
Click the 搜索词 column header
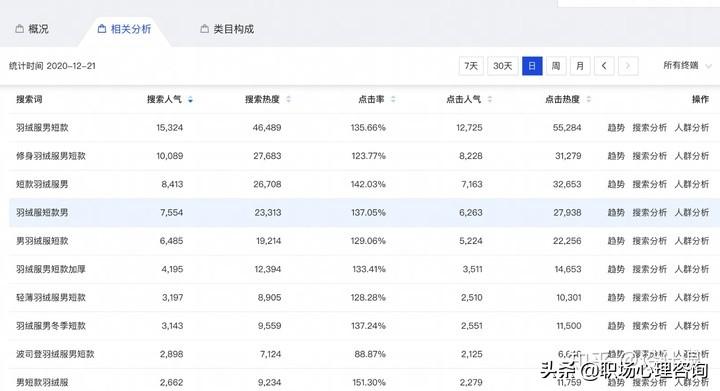(29, 99)
